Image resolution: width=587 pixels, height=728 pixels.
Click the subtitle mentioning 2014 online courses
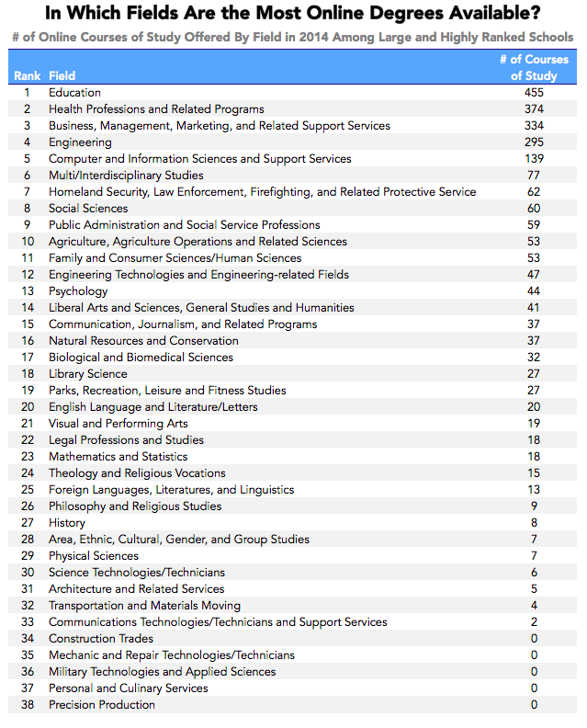pos(293,37)
